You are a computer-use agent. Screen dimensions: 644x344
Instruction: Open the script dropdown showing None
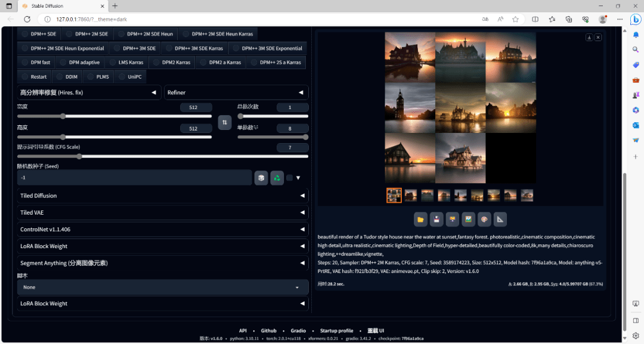[x=162, y=287]
